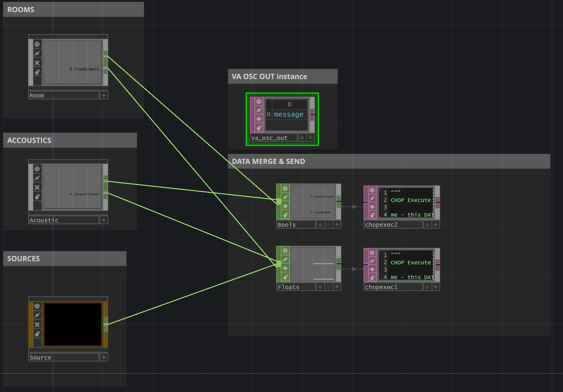Select the Source component's black viewer
Screen dimensions: 563x392
pyautogui.click(x=73, y=324)
